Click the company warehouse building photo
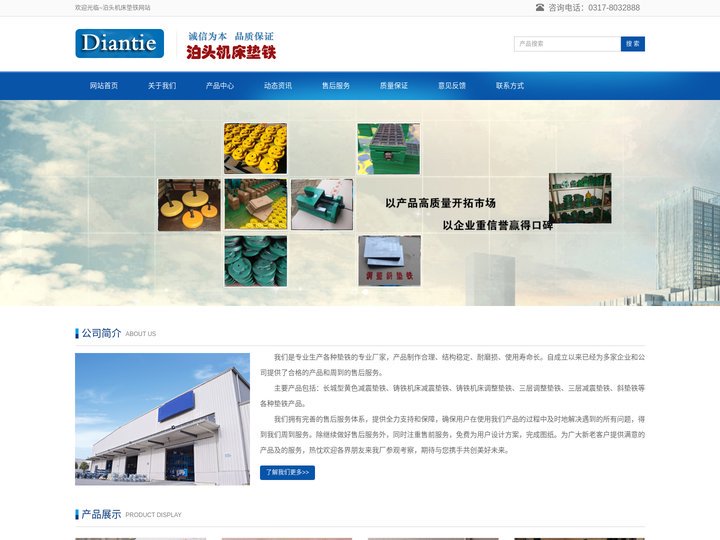Image resolution: width=720 pixels, height=540 pixels. pyautogui.click(x=162, y=419)
